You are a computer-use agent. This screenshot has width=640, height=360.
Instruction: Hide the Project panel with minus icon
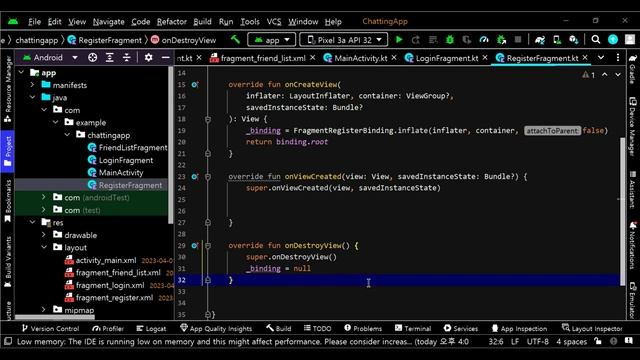(x=165, y=58)
